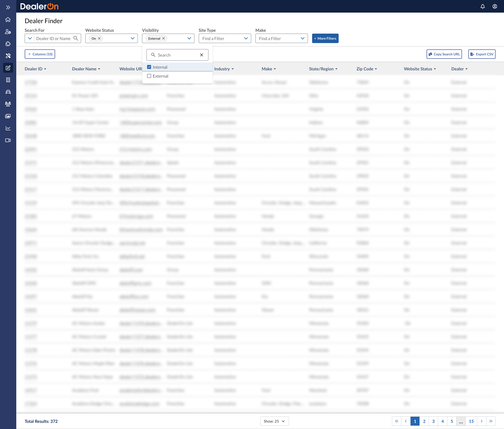The image size is (504, 429).
Task: Select current page 1
Action: click(415, 421)
